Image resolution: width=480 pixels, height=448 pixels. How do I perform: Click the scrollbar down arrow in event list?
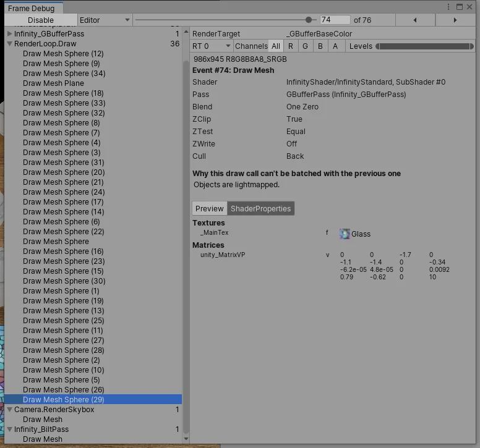(x=186, y=439)
